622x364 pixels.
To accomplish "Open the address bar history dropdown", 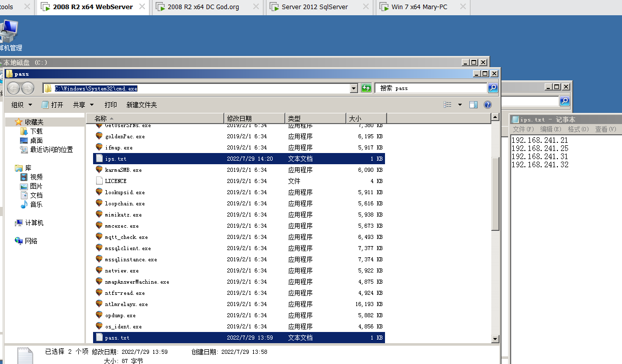I will [354, 88].
